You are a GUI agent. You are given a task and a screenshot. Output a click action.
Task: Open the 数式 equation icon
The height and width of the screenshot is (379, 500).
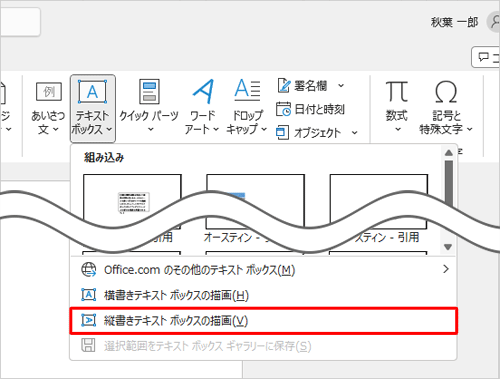point(397,91)
